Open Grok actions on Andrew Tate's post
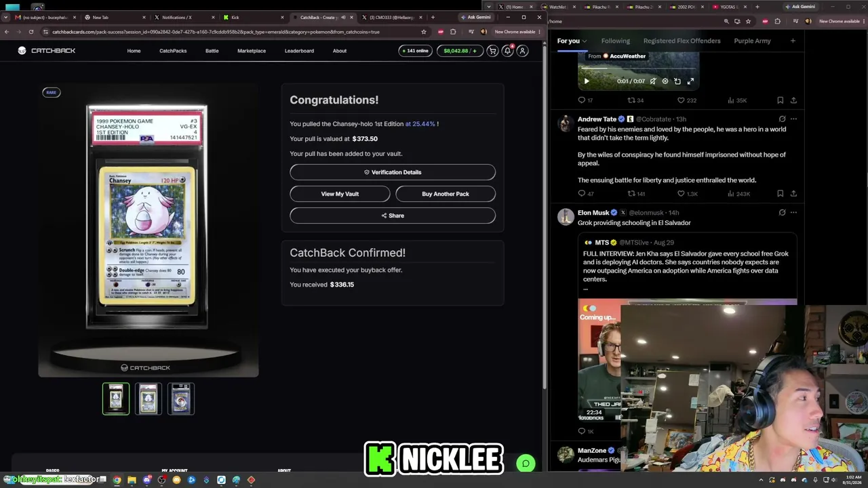 click(x=782, y=119)
